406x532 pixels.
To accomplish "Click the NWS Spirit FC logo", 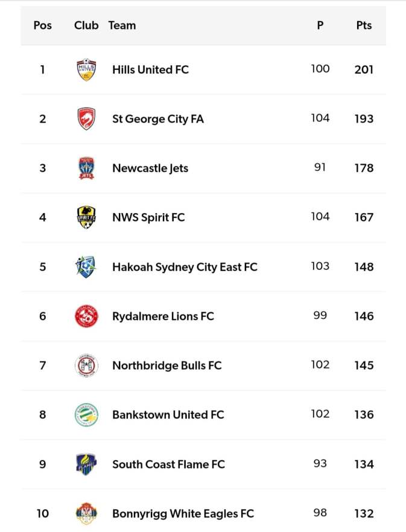I will coord(86,217).
